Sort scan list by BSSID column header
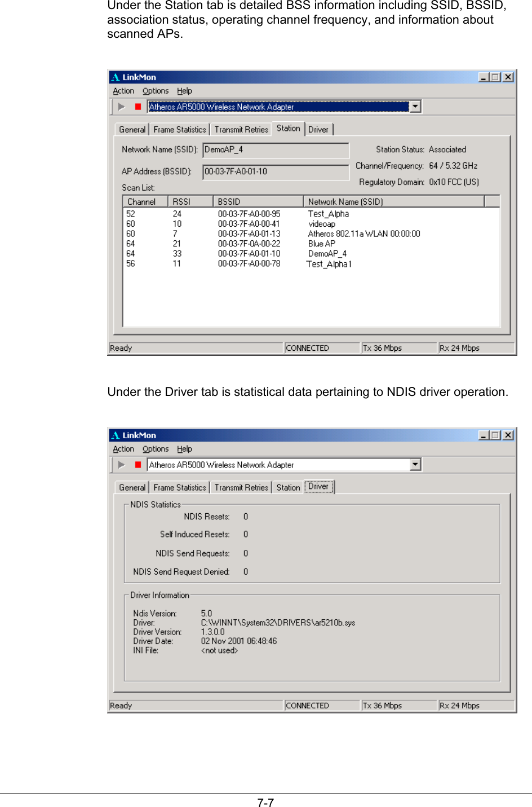 pyautogui.click(x=258, y=202)
